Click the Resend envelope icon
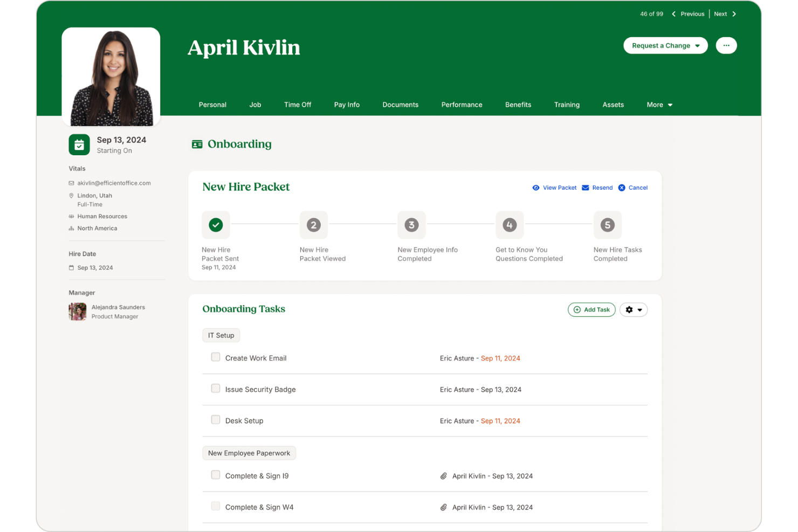The image size is (798, 532). pos(585,188)
